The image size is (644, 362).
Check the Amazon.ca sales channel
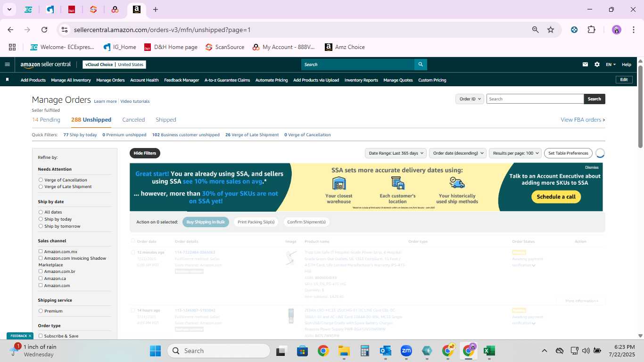coord(41,278)
